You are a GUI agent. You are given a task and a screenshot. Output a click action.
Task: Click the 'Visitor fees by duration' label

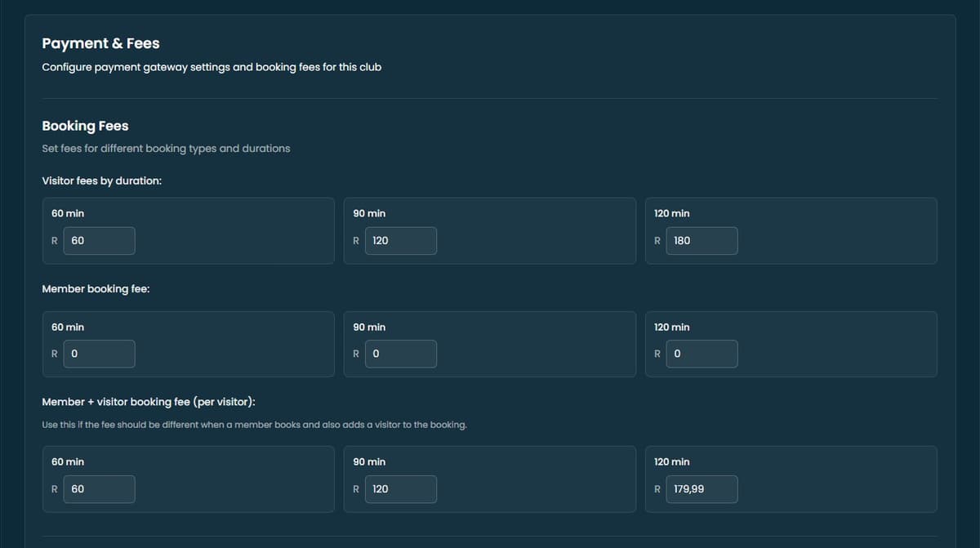[101, 180]
